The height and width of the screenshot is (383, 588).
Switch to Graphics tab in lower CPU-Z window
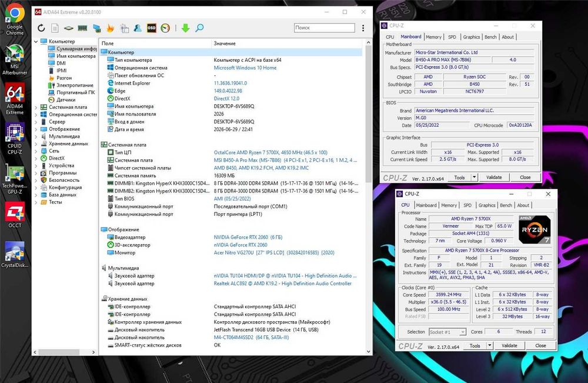point(487,205)
